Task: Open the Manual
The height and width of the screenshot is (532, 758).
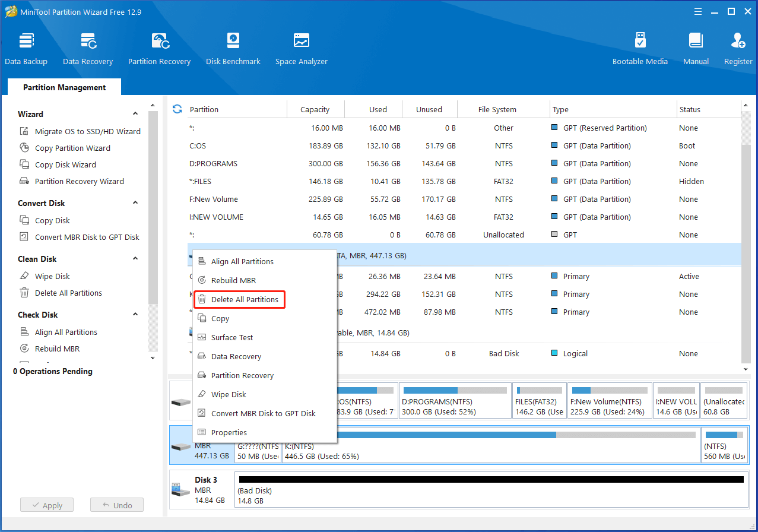Action: pyautogui.click(x=696, y=49)
